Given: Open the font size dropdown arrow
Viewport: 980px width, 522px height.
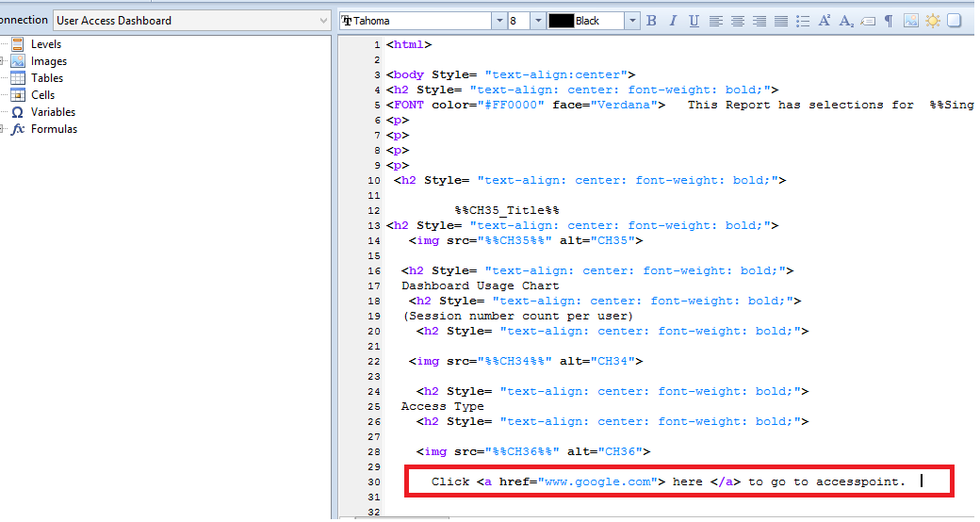Looking at the screenshot, I should pyautogui.click(x=537, y=21).
